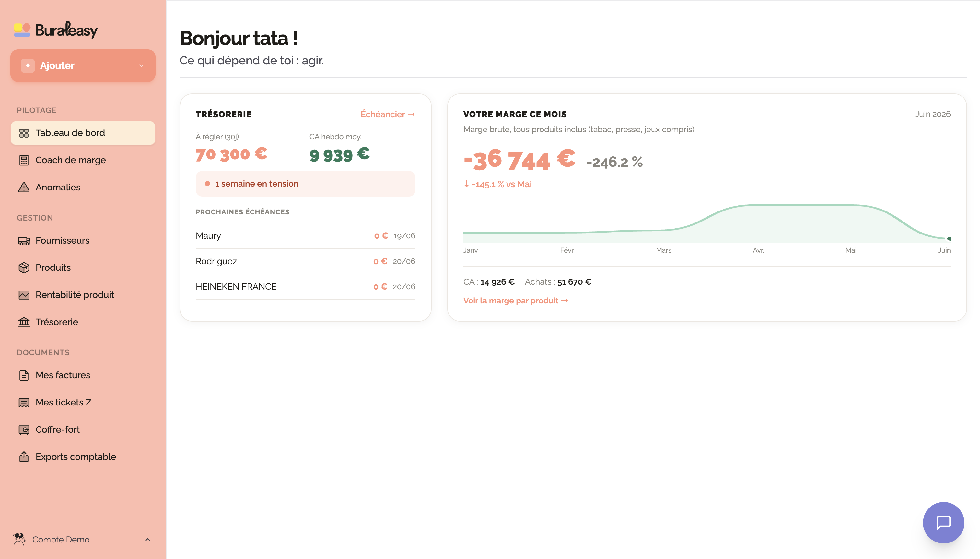Screen dimensions: 980x559
Task: Click the Trésorerie bank icon
Action: point(24,322)
